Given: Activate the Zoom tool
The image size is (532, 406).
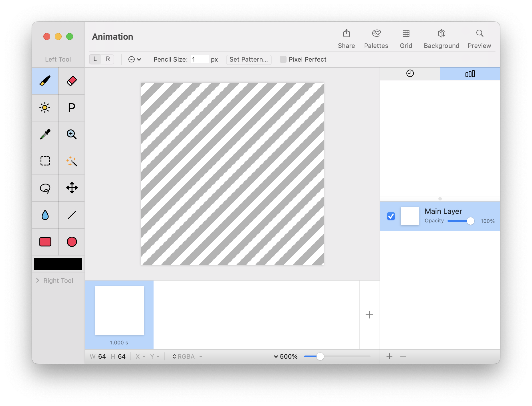Looking at the screenshot, I should coord(72,134).
